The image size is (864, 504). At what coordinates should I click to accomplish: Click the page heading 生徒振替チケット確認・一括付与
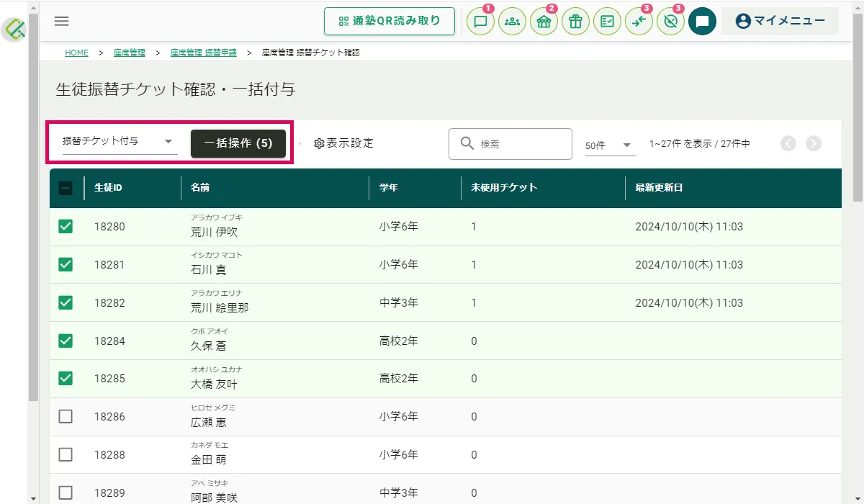tap(176, 90)
